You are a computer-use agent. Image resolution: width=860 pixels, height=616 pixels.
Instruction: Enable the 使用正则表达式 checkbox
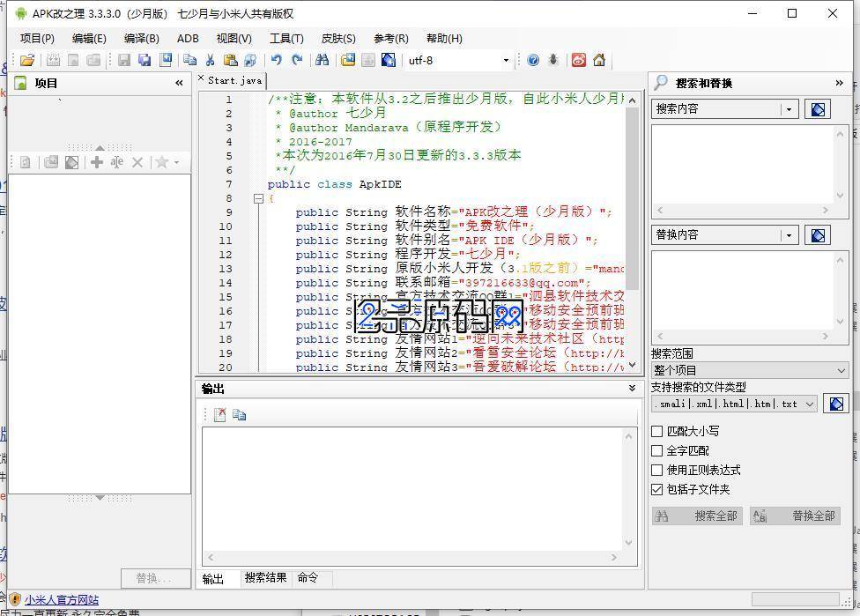click(656, 470)
